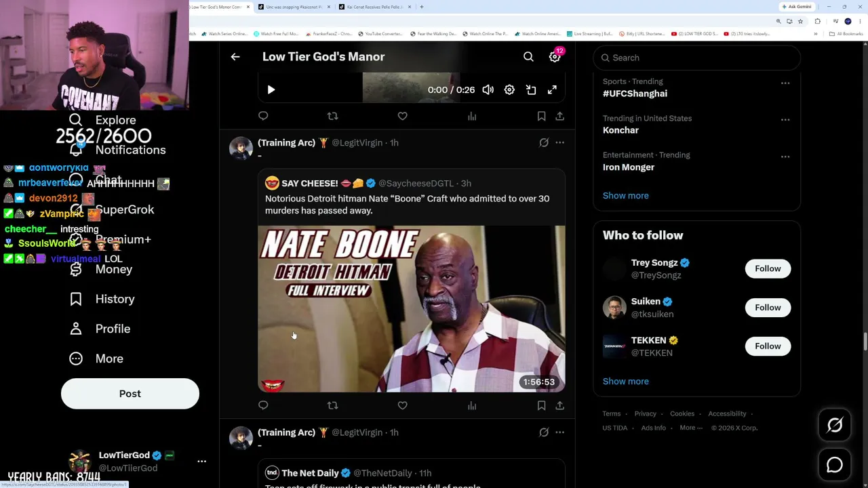Open the Iron Monger trending topic
Screen dimensions: 868x488
(x=629, y=167)
